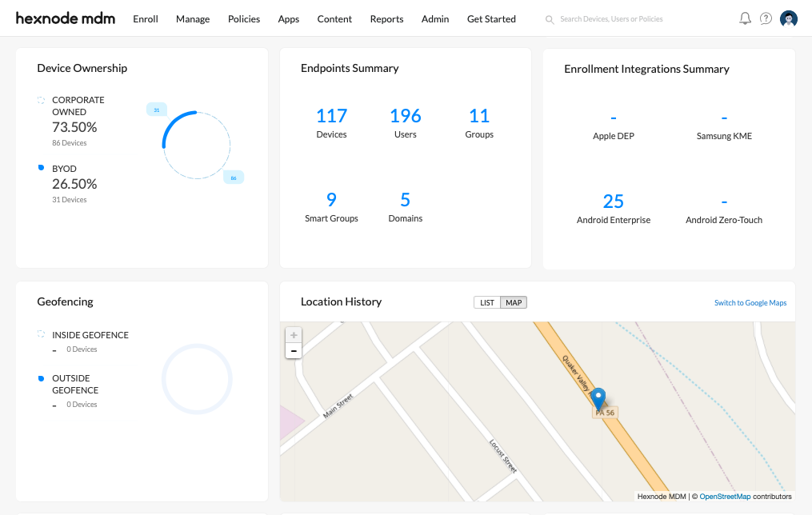Click the map zoom out minus button
The height and width of the screenshot is (515, 812).
click(x=294, y=350)
